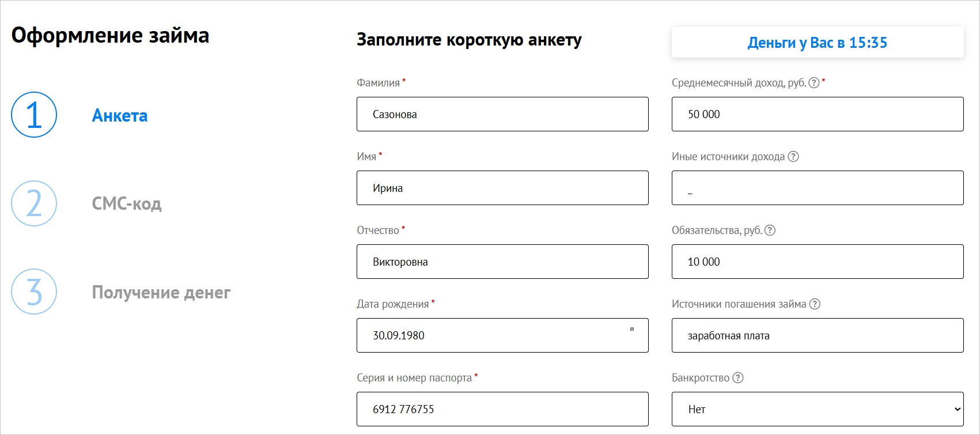Show Банкротство help tooltip
This screenshot has width=980, height=435.
(738, 378)
